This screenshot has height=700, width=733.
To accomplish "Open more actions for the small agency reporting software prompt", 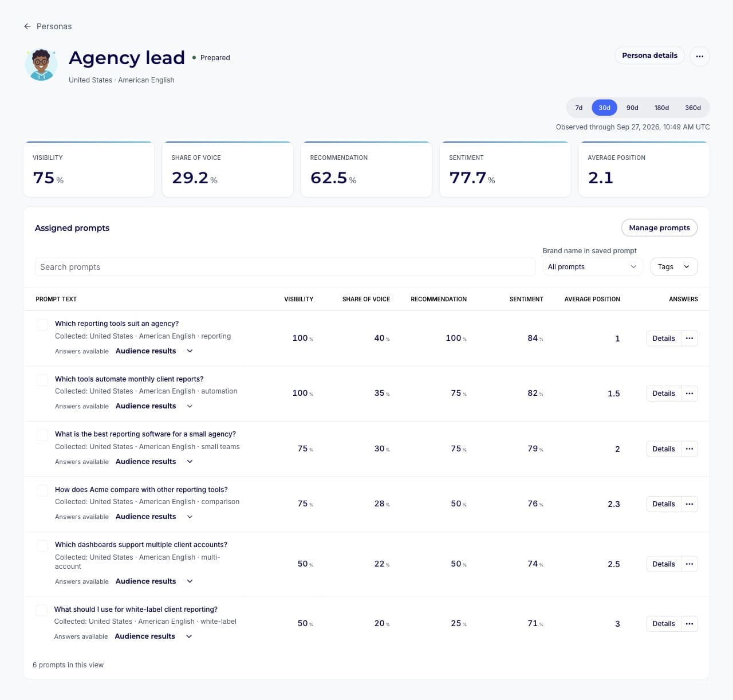I will [x=689, y=449].
